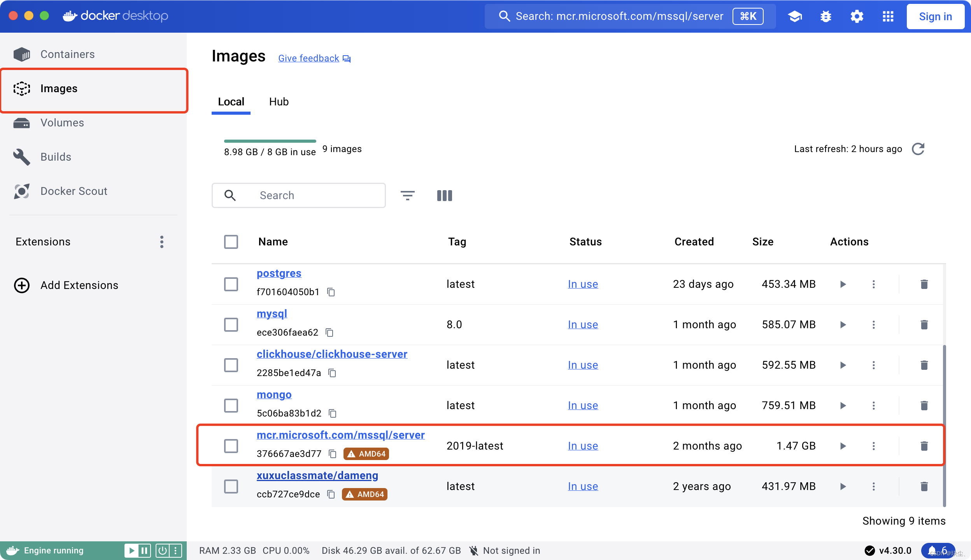Run the postgres image
971x560 pixels.
pyautogui.click(x=843, y=284)
